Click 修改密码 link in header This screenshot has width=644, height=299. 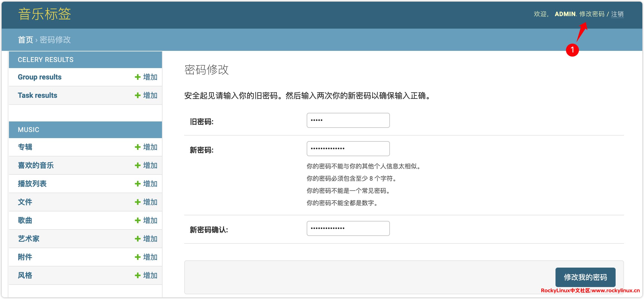point(592,14)
